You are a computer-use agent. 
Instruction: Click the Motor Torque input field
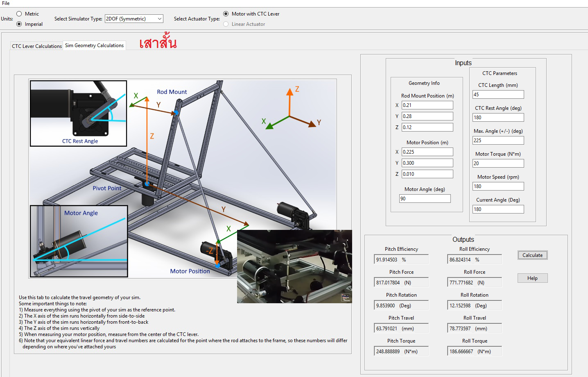(498, 164)
